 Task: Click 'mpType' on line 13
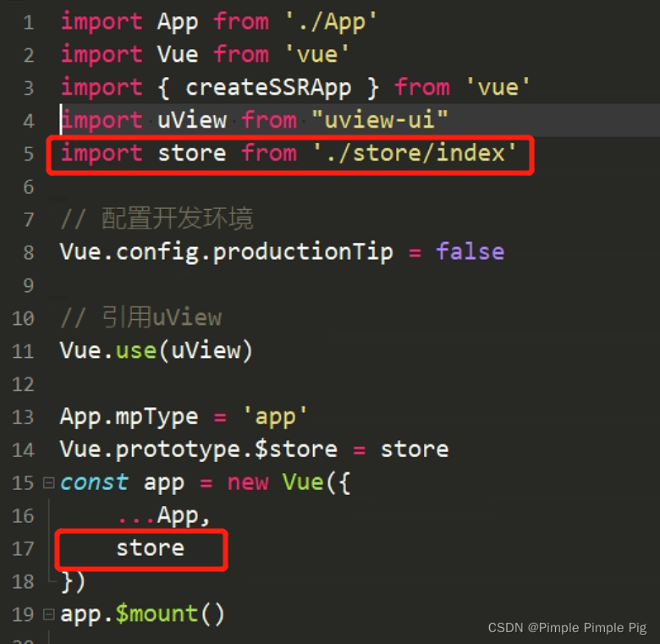point(157,417)
